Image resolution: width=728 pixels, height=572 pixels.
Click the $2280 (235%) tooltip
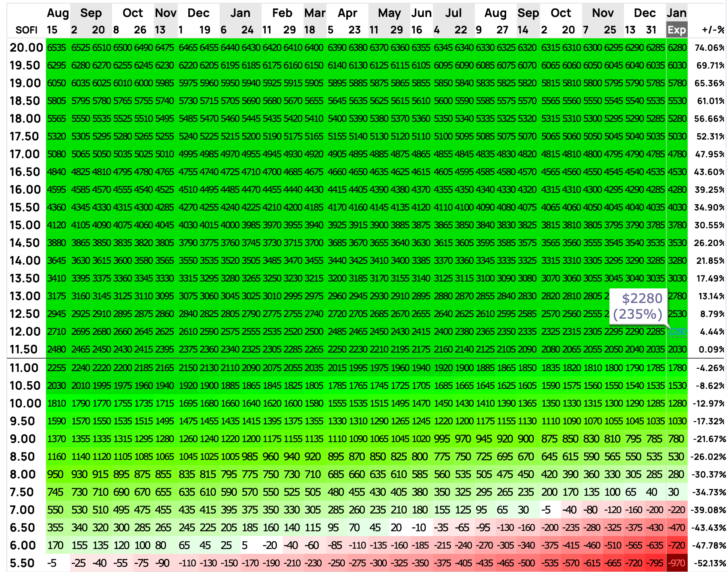click(639, 306)
